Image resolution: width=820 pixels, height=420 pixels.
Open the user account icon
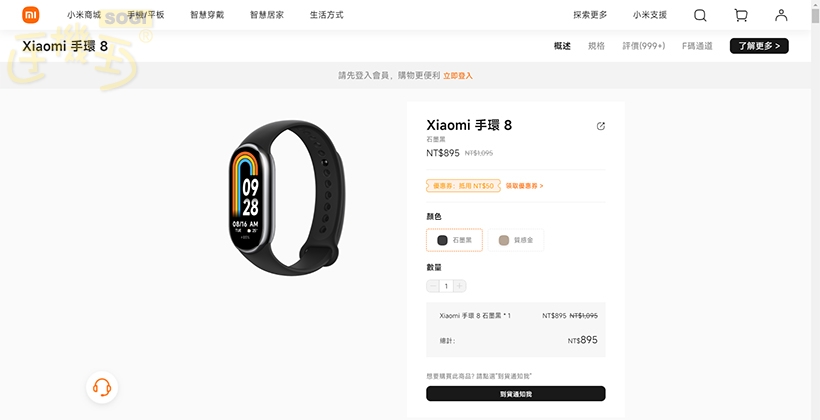pos(781,15)
